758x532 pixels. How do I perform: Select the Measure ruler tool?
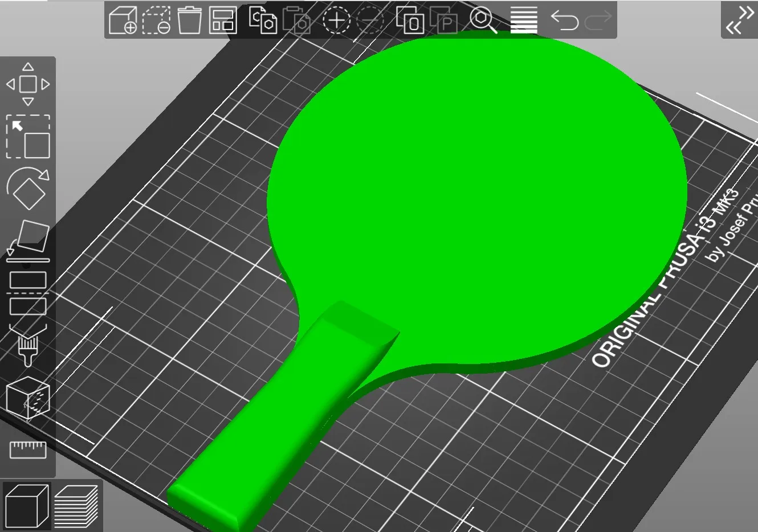pyautogui.click(x=28, y=450)
